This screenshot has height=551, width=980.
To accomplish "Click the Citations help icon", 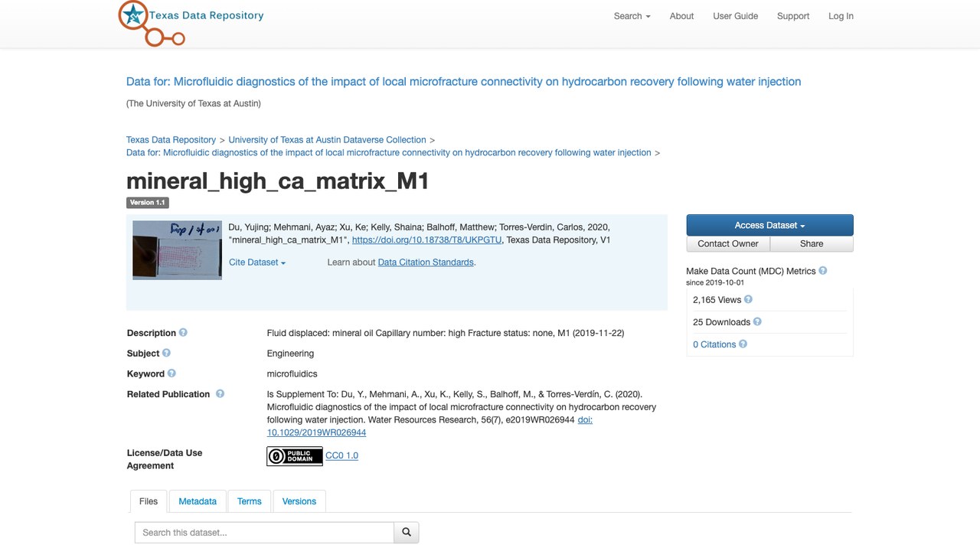I will tap(743, 344).
